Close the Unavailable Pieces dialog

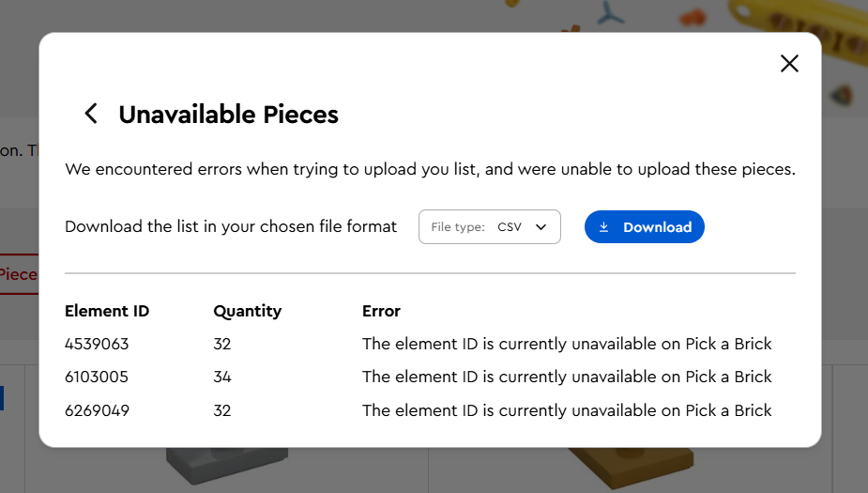pyautogui.click(x=789, y=64)
